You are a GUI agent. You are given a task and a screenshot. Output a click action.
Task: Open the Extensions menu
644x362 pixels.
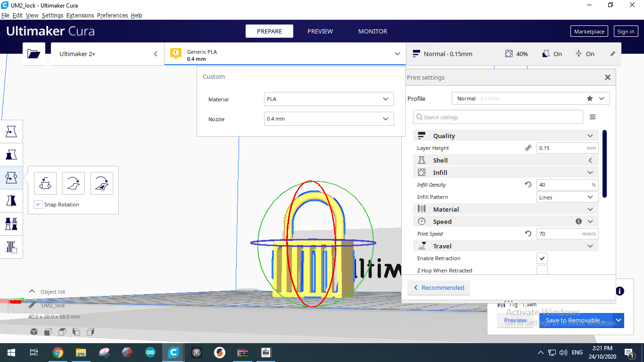pyautogui.click(x=80, y=15)
